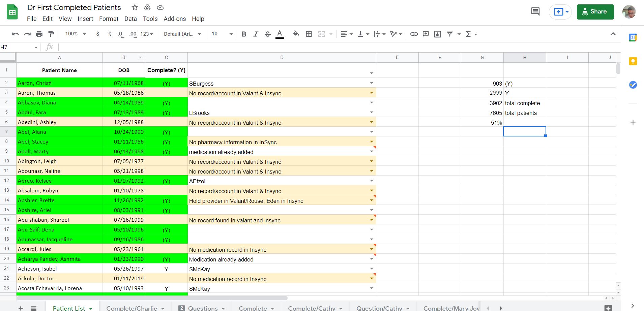Open Google Calendar in the side panel
Screen dimensions: 644x311
(633, 37)
